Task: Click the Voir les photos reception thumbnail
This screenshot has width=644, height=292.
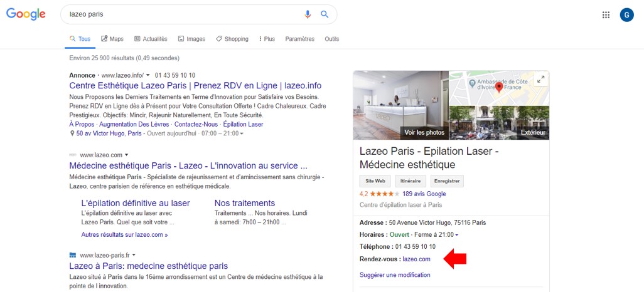Action: (x=401, y=105)
